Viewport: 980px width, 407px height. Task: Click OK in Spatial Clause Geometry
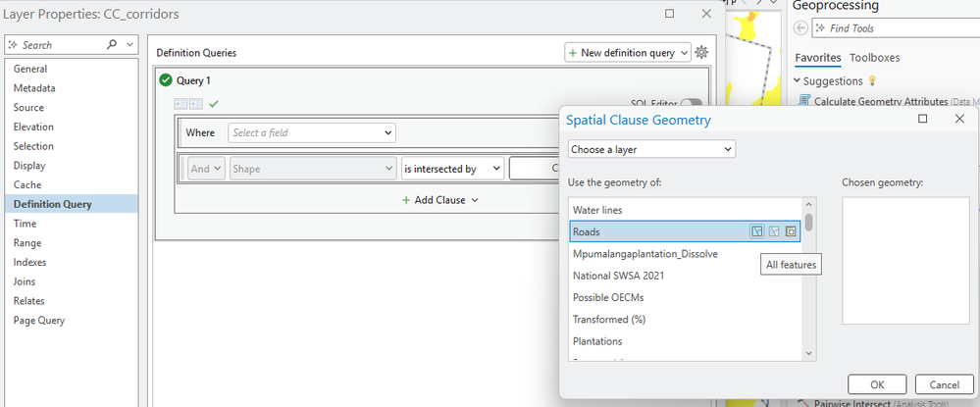point(877,384)
